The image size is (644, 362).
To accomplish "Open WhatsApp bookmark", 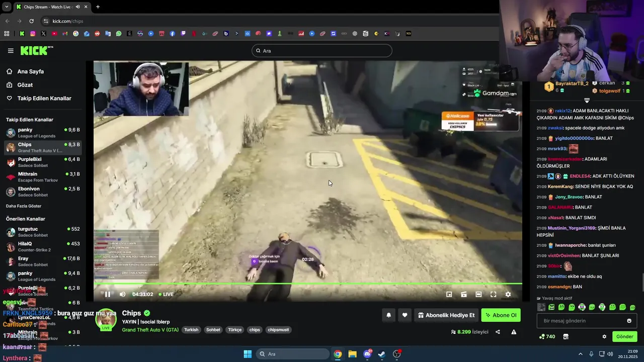I will point(119,34).
